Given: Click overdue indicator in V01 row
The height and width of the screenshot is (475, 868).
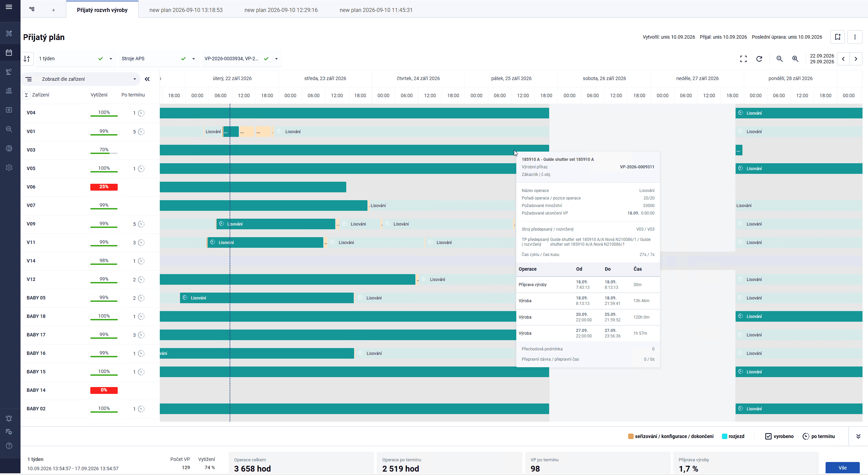Looking at the screenshot, I should (141, 132).
